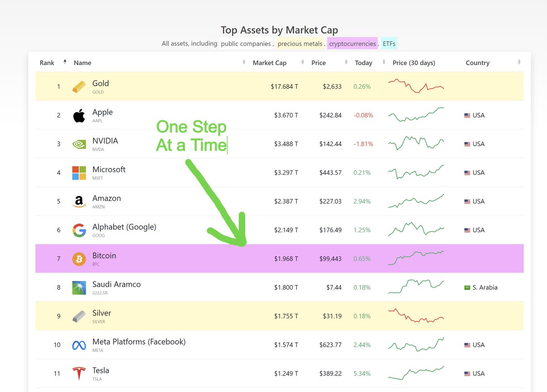Select Tesla daily change 5.34%
547x392 pixels.
click(x=362, y=373)
